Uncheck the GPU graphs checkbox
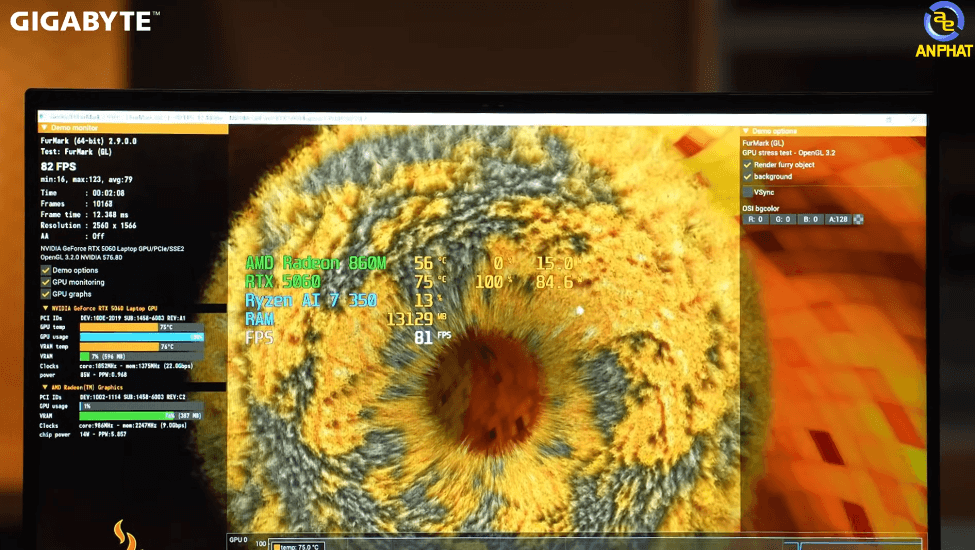This screenshot has width=975, height=550. click(45, 294)
